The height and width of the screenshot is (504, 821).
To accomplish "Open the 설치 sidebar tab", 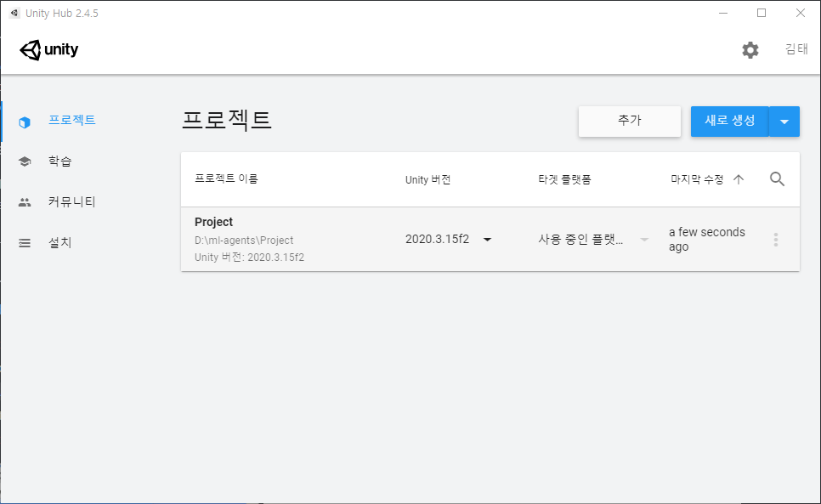I will tap(59, 242).
